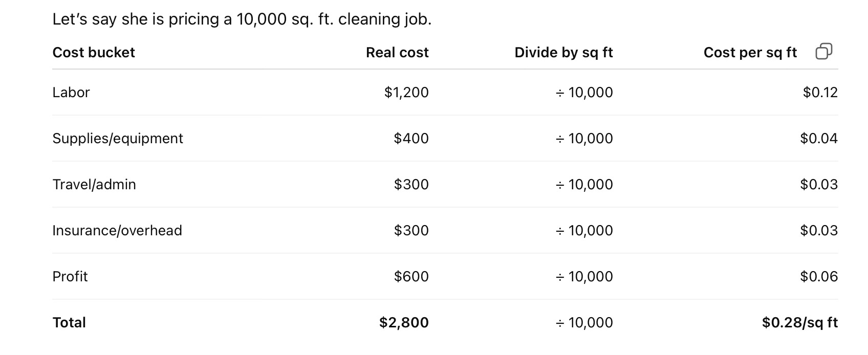Image resolution: width=868 pixels, height=355 pixels.
Task: Select the bold Total row label
Action: point(69,322)
